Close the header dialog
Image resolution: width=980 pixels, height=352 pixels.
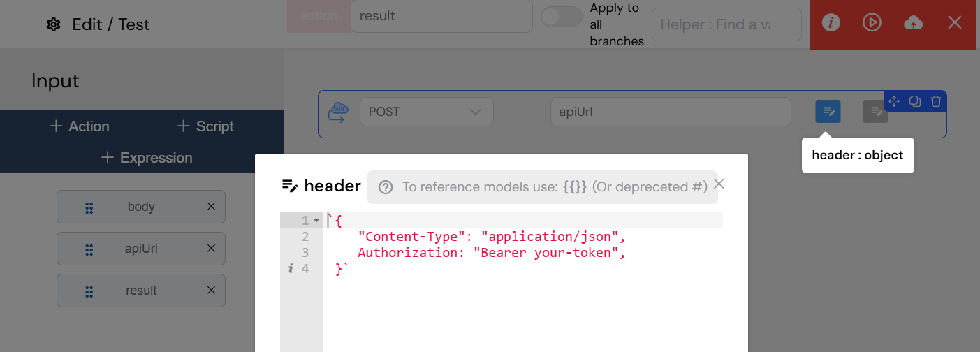pos(719,184)
